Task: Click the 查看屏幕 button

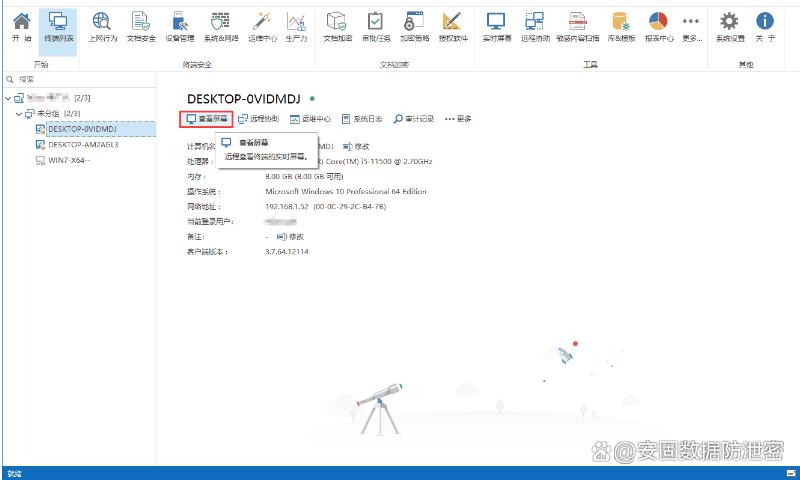Action: click(207, 118)
